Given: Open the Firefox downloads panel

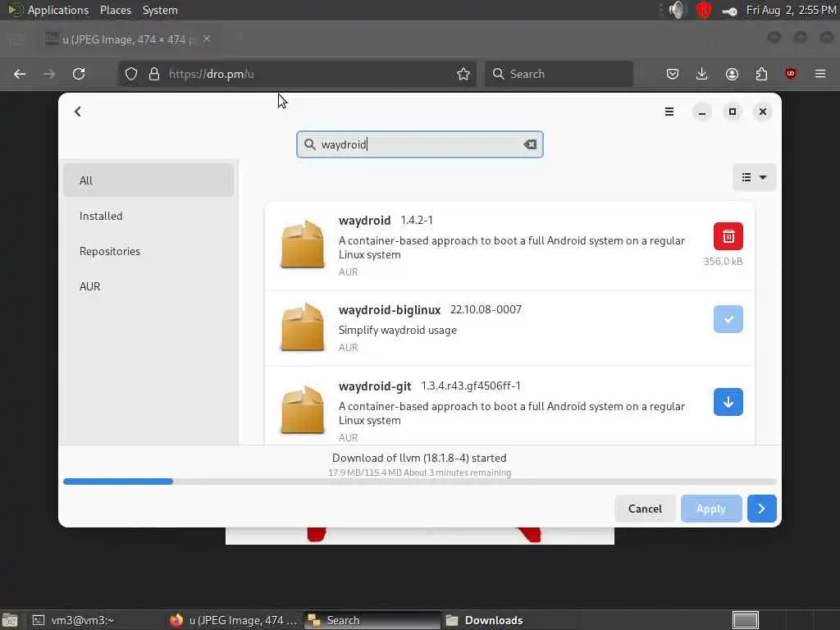Looking at the screenshot, I should (702, 74).
